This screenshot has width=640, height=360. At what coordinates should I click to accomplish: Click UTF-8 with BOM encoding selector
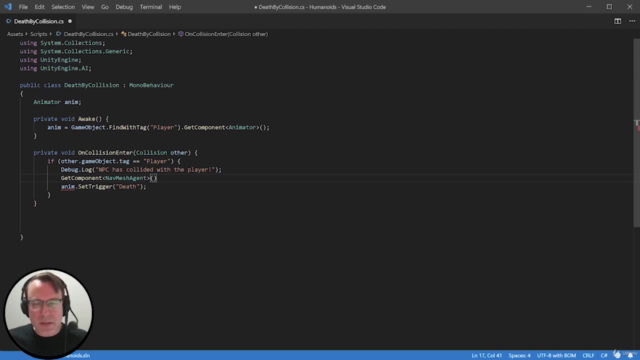coord(556,356)
